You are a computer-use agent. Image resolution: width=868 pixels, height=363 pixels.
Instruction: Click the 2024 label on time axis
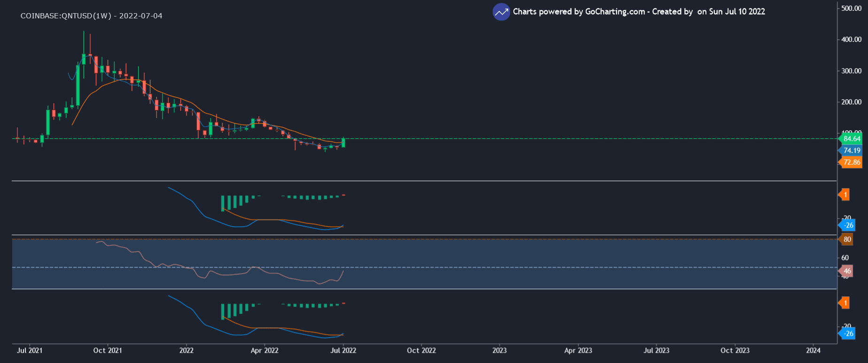813,350
